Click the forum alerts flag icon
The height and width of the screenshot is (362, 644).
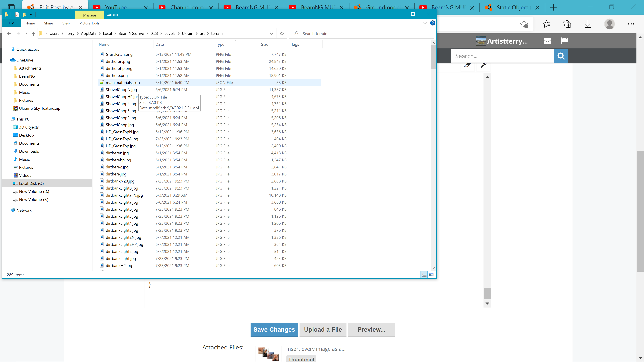[564, 41]
